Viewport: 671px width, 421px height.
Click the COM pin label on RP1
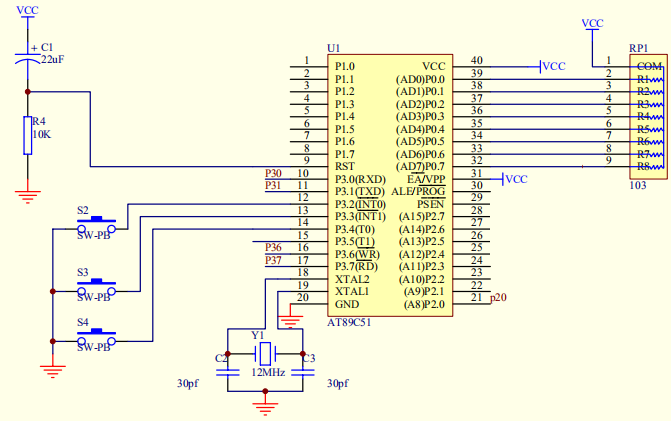[x=649, y=66]
